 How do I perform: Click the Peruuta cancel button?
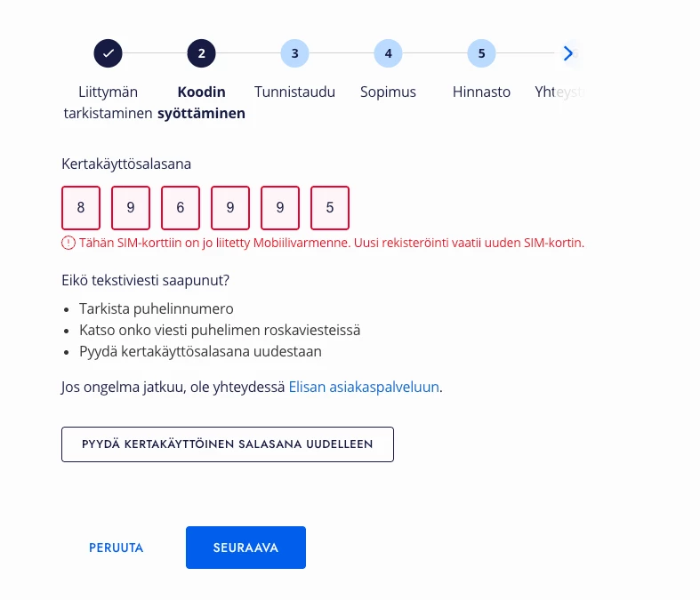(116, 548)
